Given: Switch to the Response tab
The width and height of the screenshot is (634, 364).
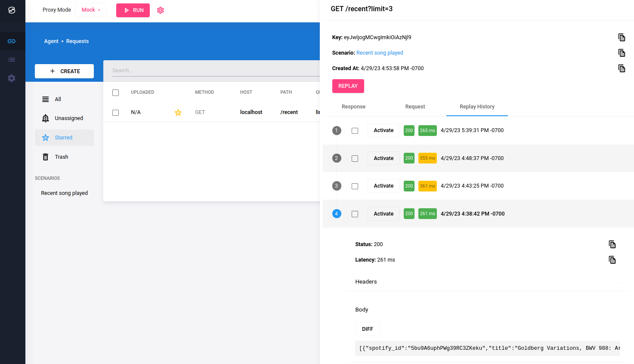Looking at the screenshot, I should 353,107.
